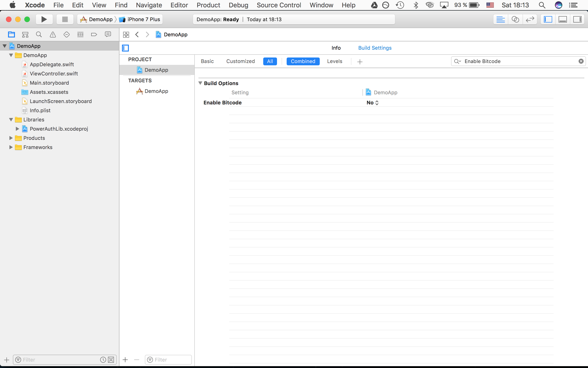Image resolution: width=588 pixels, height=368 pixels.
Task: Switch to the Info tab
Action: [x=336, y=48]
